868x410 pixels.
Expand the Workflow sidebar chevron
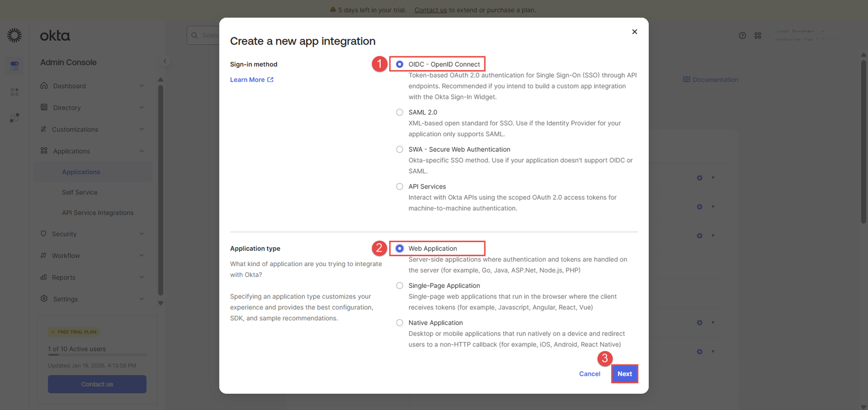[x=142, y=255]
